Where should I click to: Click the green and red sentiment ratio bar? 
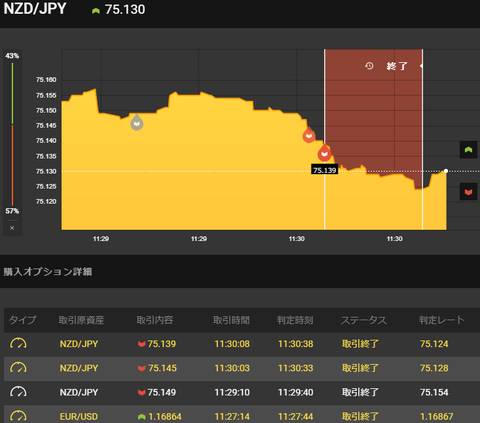click(x=13, y=134)
